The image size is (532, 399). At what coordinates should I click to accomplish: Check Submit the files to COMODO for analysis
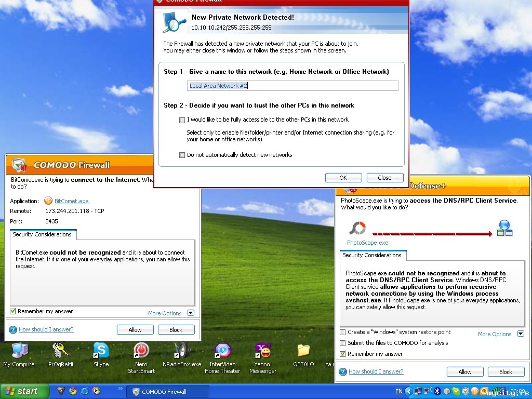pos(343,343)
